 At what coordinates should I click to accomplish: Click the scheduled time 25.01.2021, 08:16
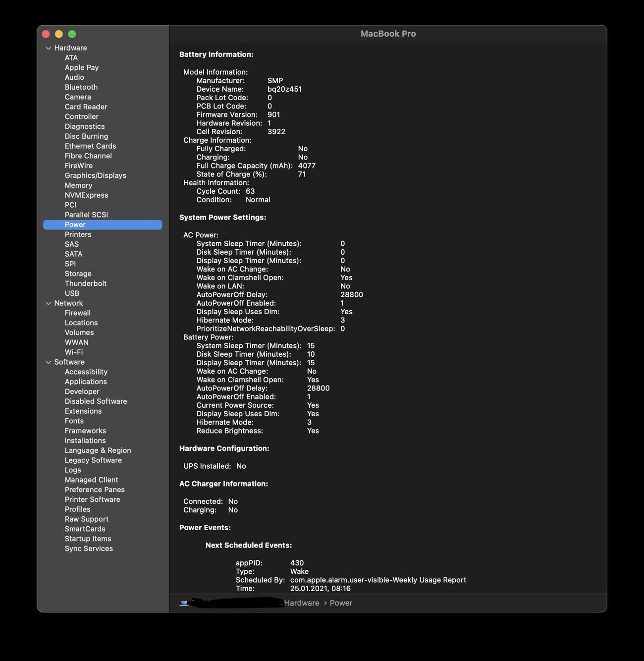[321, 589]
